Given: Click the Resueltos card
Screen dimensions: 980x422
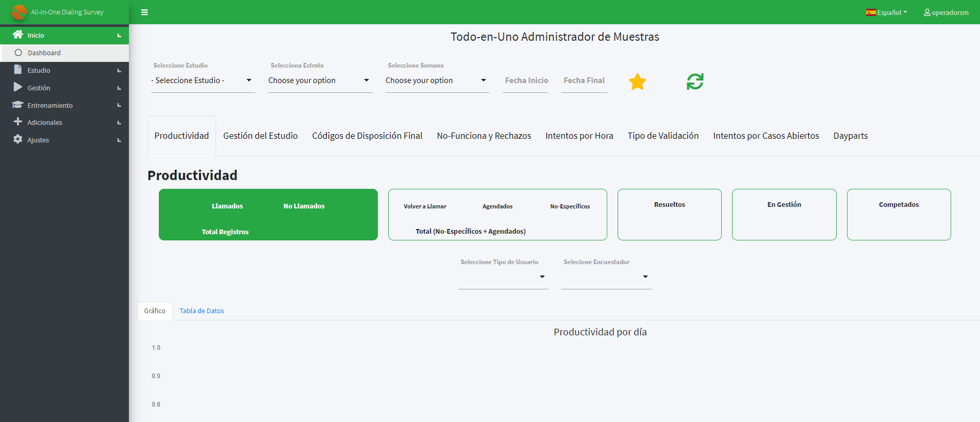Looking at the screenshot, I should click(670, 215).
